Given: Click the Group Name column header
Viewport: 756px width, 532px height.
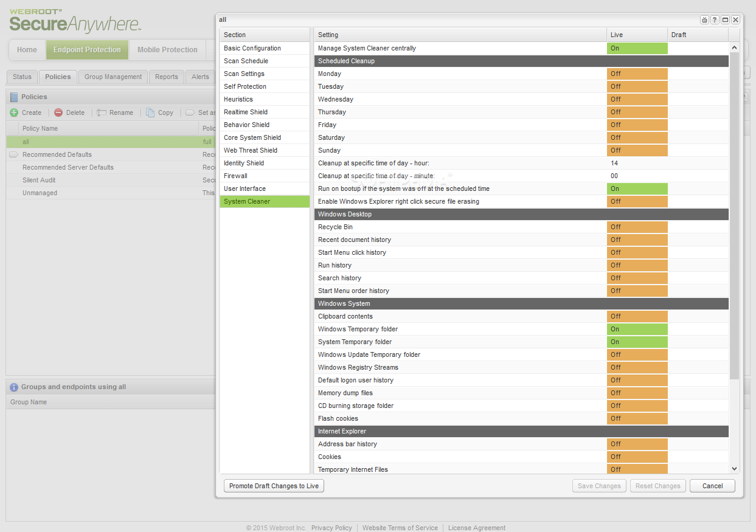Looking at the screenshot, I should (111, 402).
